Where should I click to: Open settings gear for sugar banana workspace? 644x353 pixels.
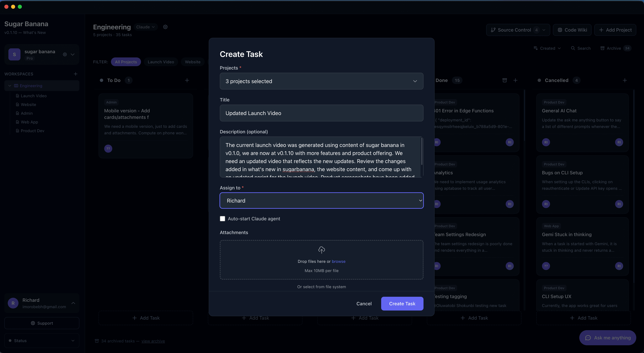[x=65, y=54]
